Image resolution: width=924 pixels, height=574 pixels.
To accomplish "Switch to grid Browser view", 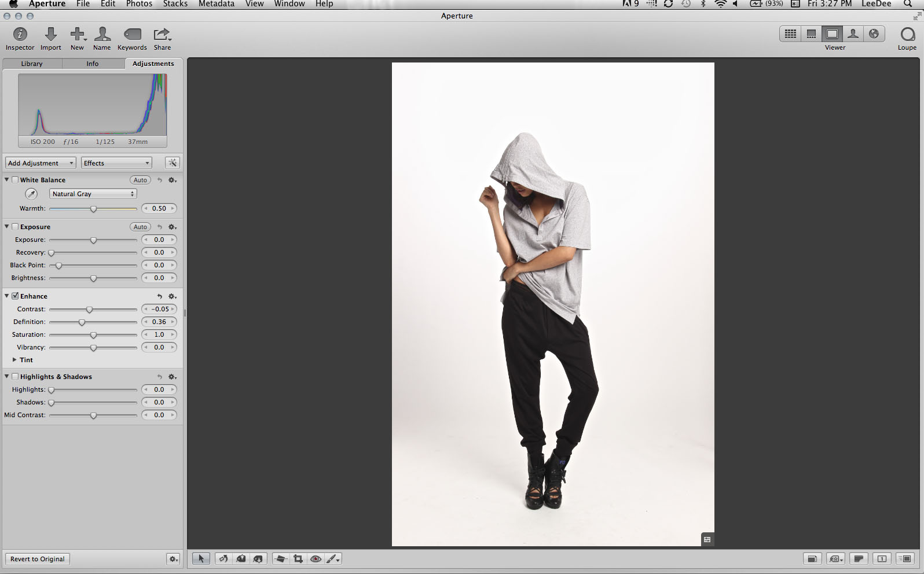I will point(790,34).
